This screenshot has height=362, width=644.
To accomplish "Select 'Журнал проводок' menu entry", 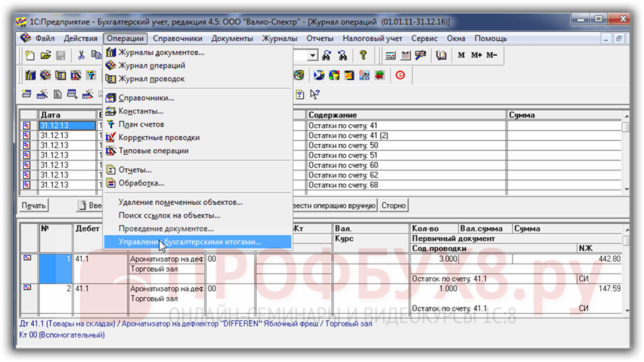I will coord(197,78).
